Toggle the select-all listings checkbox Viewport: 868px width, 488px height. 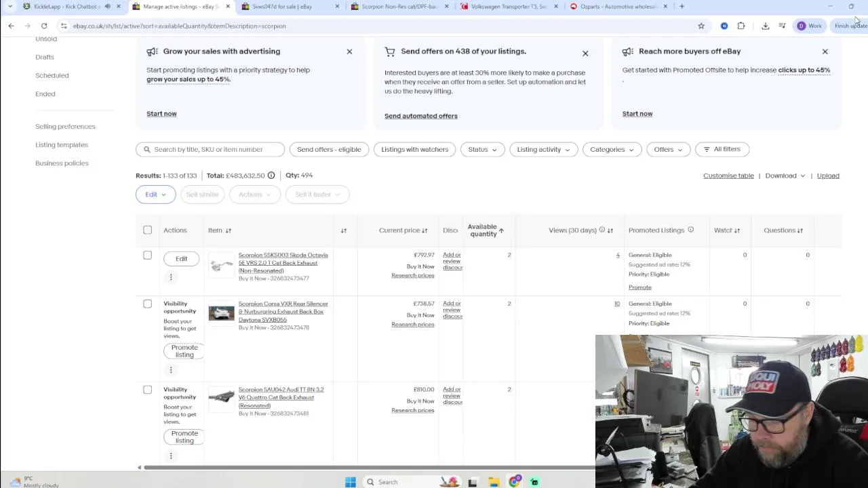pos(147,230)
